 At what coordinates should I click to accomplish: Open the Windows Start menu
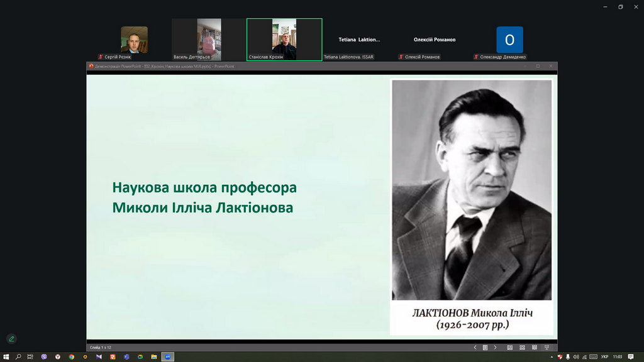6,356
